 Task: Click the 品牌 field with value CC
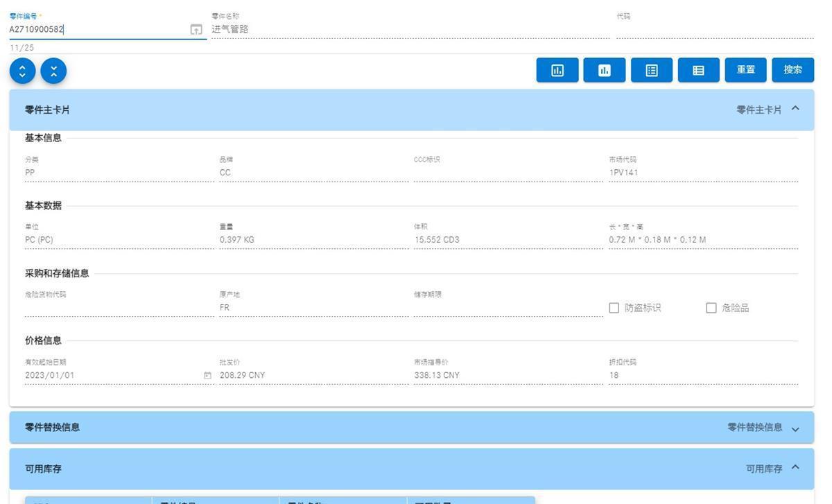[314, 173]
